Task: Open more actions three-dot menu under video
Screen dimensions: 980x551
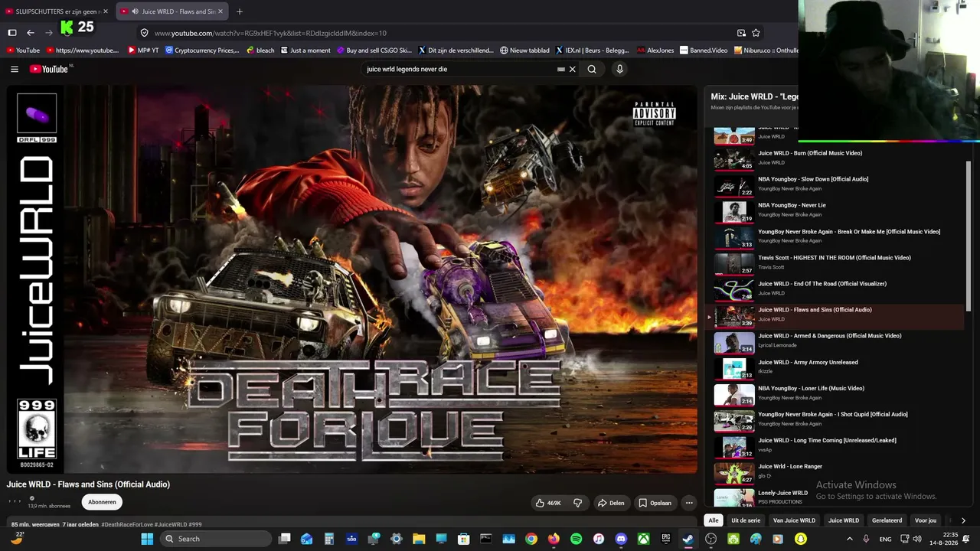Action: pyautogui.click(x=689, y=503)
